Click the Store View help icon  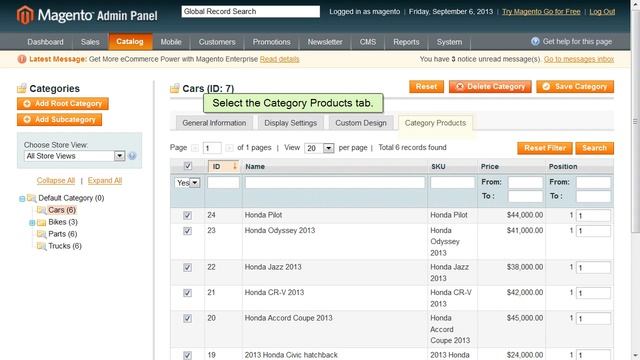[x=132, y=156]
